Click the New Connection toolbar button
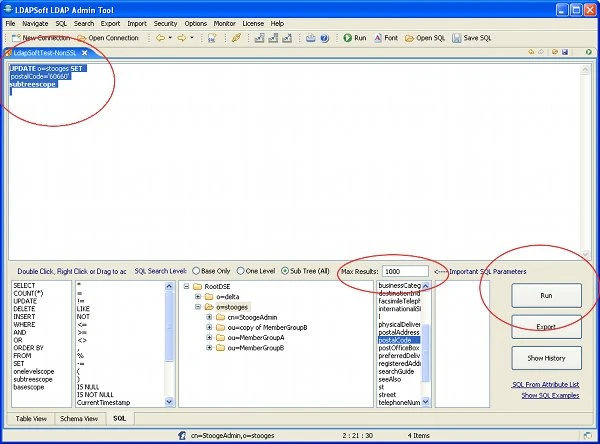Screen dimensions: 600x444 pyautogui.click(x=41, y=38)
